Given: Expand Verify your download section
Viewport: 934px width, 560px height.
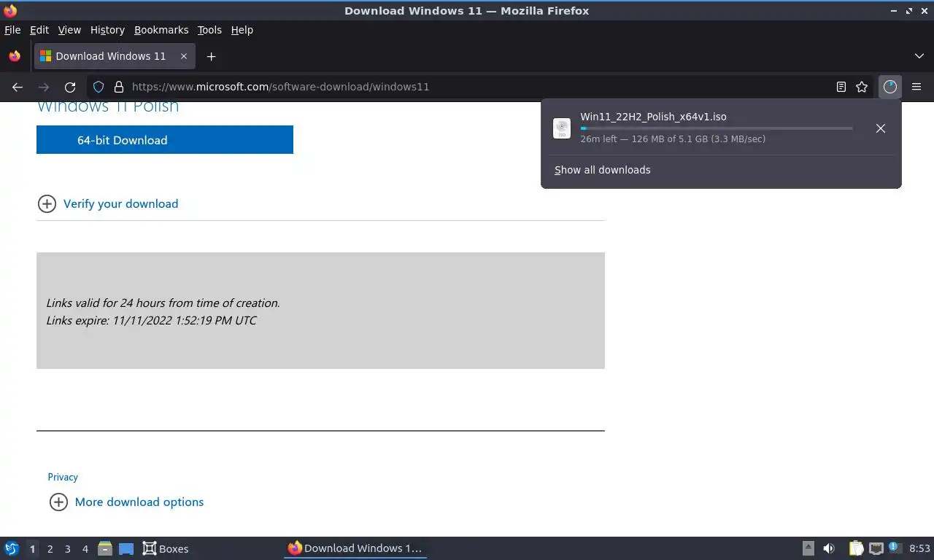Looking at the screenshot, I should (108, 203).
